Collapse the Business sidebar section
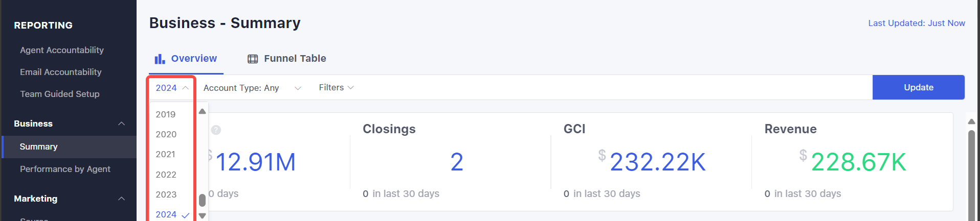This screenshot has width=980, height=221. point(121,124)
